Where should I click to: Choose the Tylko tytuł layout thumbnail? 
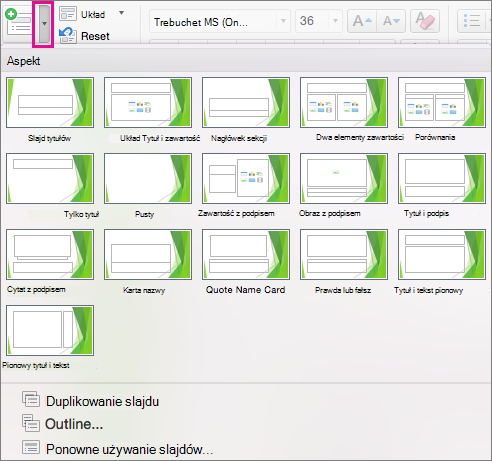coord(50,179)
